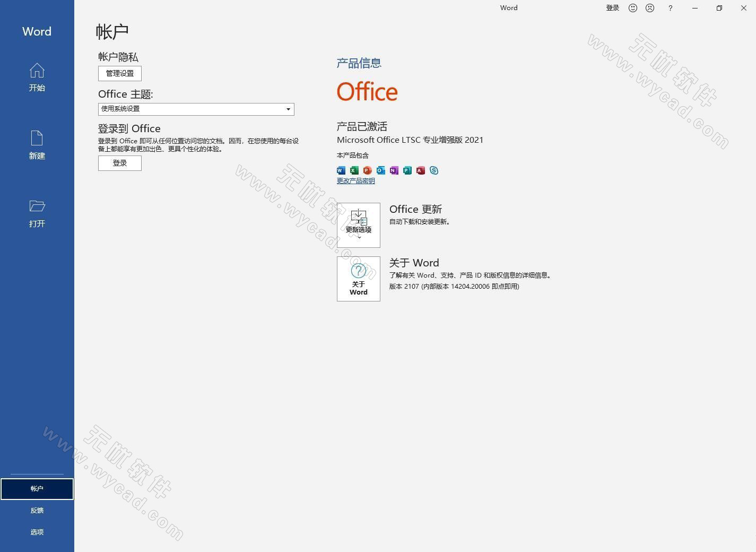This screenshot has width=756, height=552.
Task: Click the PowerPoint app icon under 本产品包含
Action: (x=367, y=170)
